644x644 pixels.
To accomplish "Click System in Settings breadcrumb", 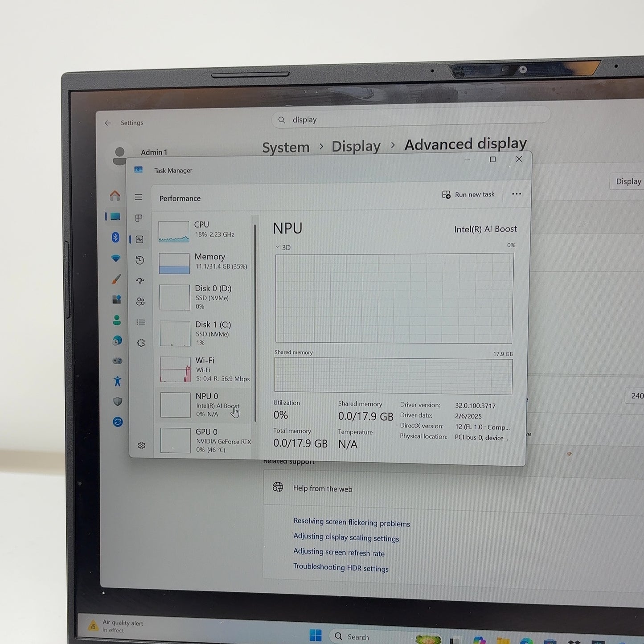I will (x=286, y=148).
